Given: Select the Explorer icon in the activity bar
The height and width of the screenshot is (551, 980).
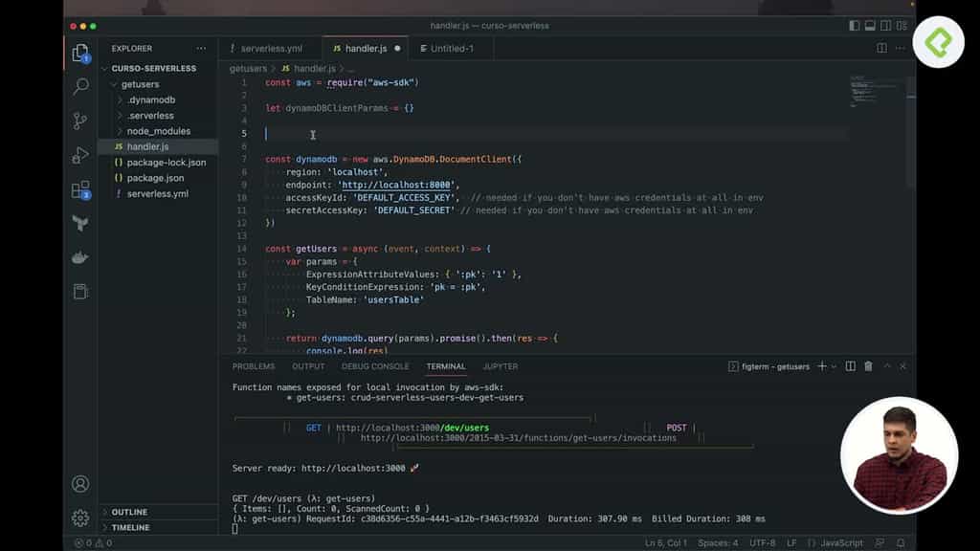Looking at the screenshot, I should click(x=80, y=53).
